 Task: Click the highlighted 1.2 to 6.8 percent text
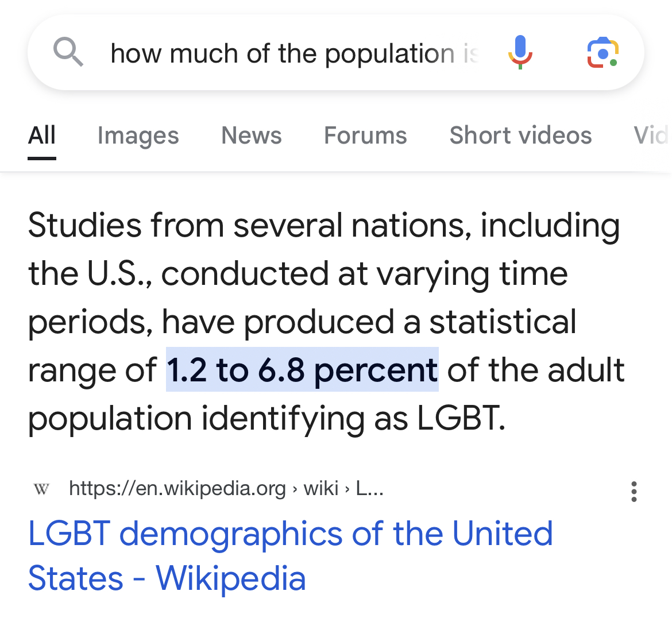pyautogui.click(x=302, y=369)
